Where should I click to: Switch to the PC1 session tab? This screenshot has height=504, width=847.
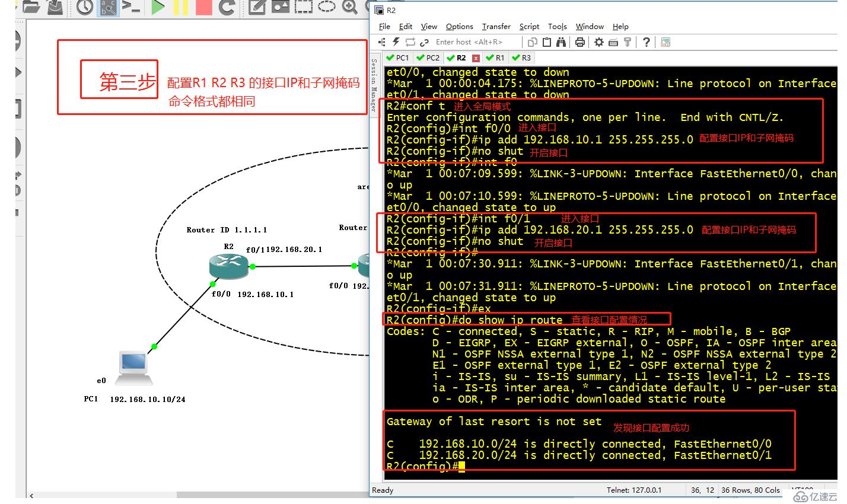(x=397, y=58)
